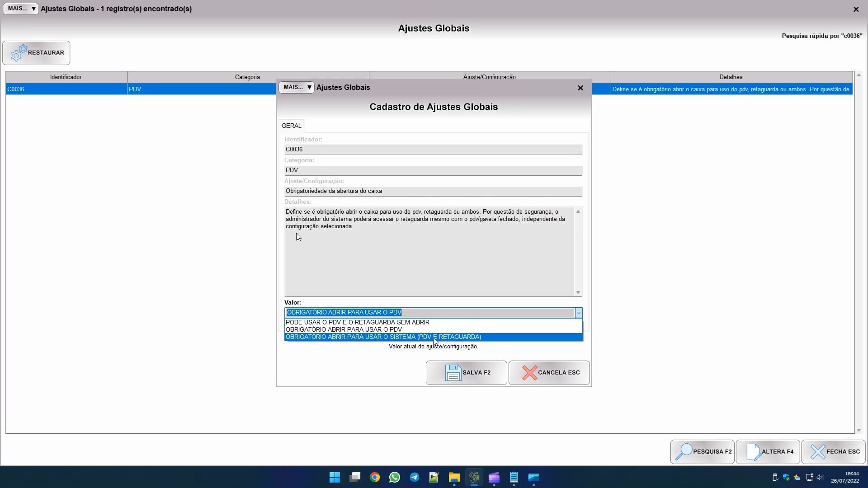This screenshot has height=488, width=868.
Task: Click the FECHA ESC X button
Action: 833,451
